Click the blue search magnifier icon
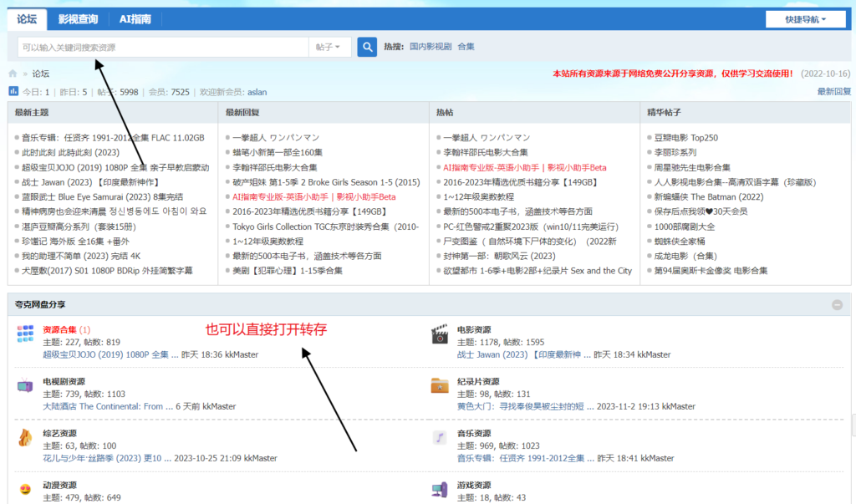The image size is (856, 504). pyautogui.click(x=366, y=46)
